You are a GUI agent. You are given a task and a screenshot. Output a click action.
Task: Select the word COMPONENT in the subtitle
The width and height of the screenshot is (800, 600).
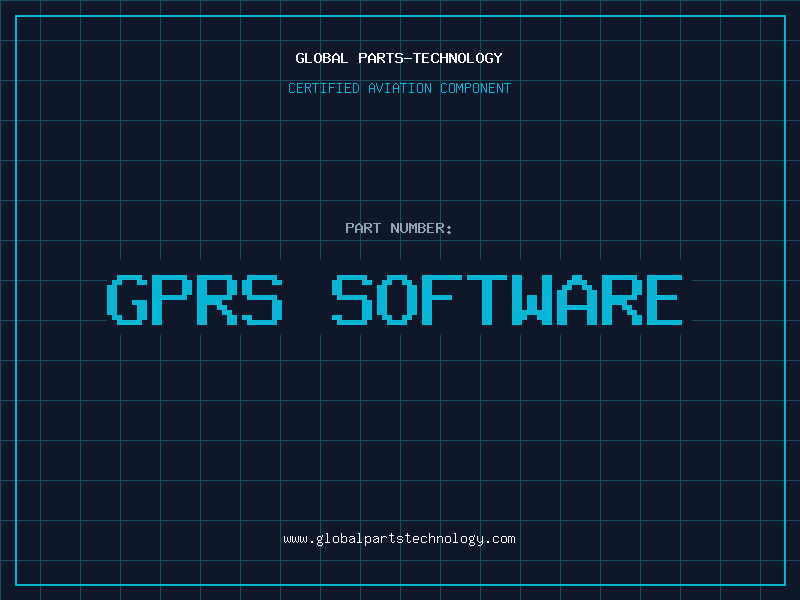coord(475,89)
